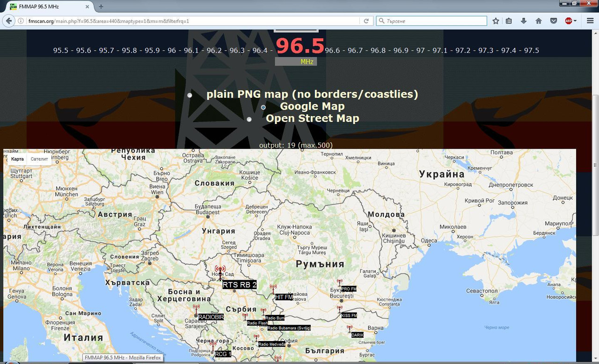Tune to frequency 97
This screenshot has height=364, width=599.
tap(421, 51)
